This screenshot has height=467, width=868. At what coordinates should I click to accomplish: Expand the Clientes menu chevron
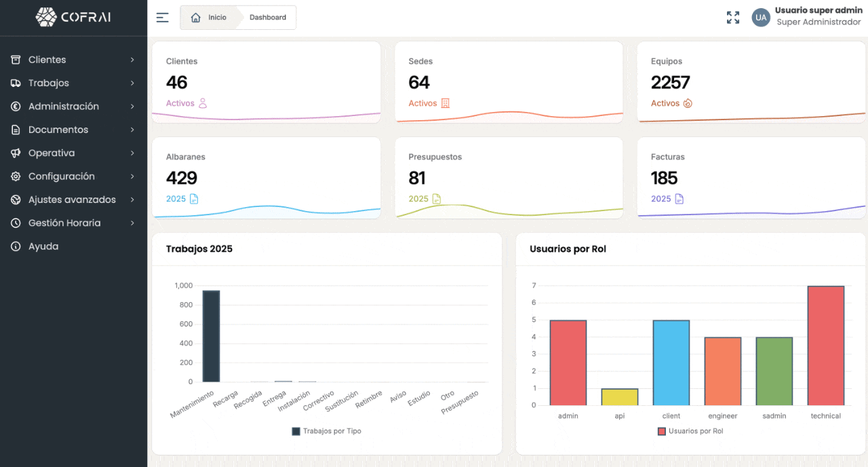coord(132,60)
